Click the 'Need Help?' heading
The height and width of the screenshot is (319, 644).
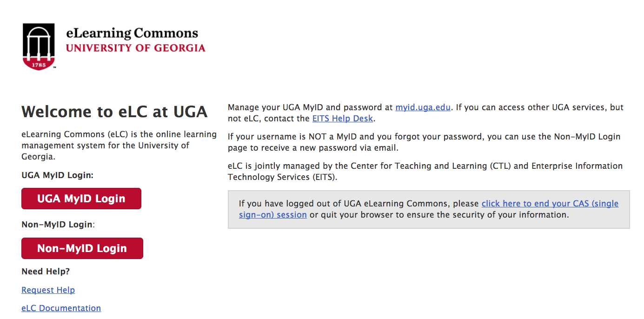click(x=46, y=272)
